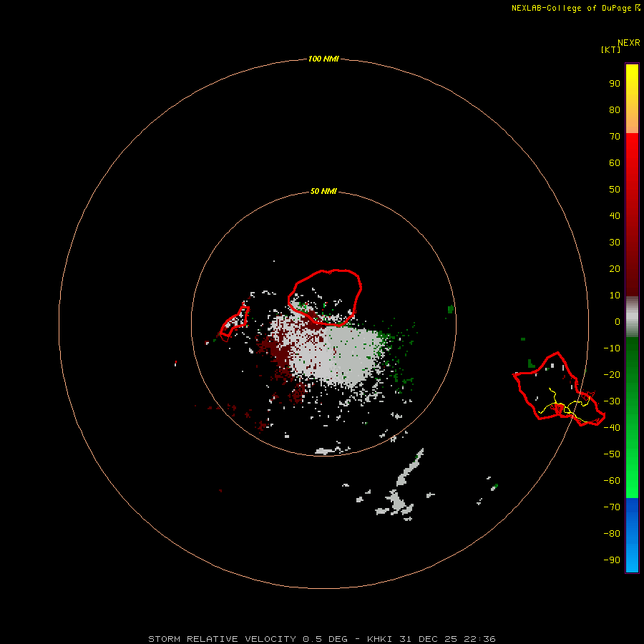Screen dimensions: 644x644
Task: Click the -50 value on velocity scale
Action: (612, 454)
